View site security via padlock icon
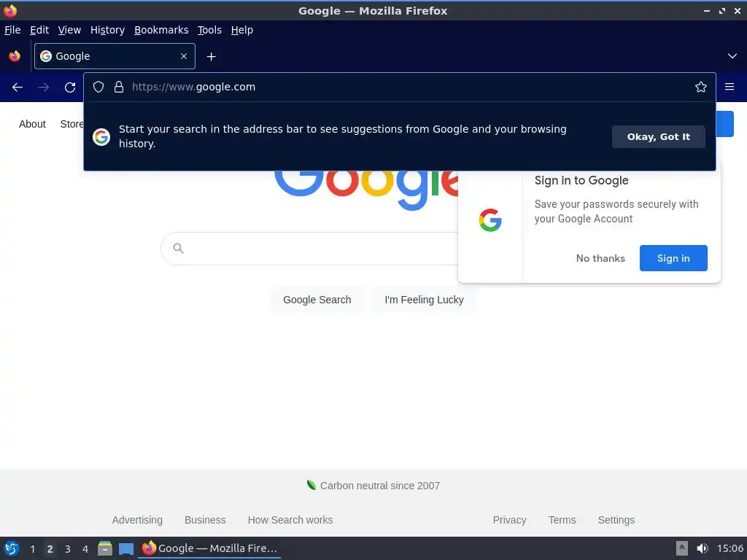 tap(119, 87)
